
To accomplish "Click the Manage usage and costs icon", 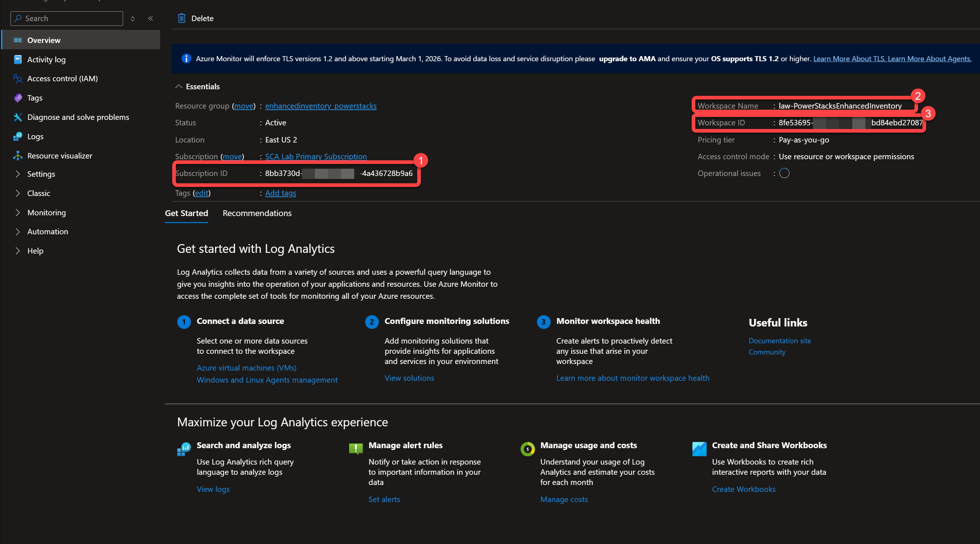I will point(527,449).
